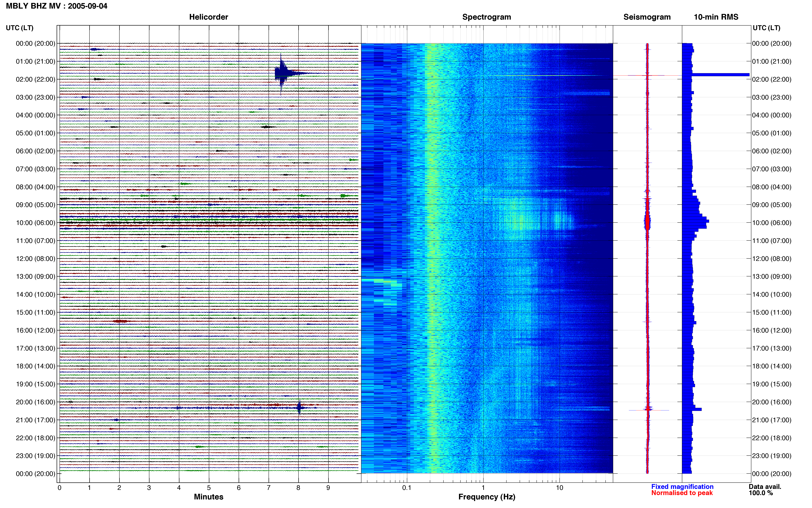The height and width of the screenshot is (508, 812).
Task: Click the 0.1 tick on the frequency axis
Action: (407, 488)
